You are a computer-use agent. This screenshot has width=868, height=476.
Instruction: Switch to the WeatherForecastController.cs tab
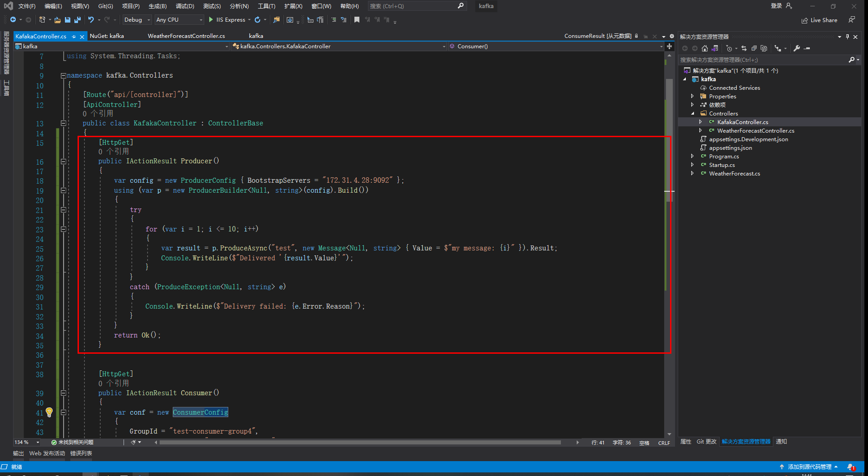point(186,36)
